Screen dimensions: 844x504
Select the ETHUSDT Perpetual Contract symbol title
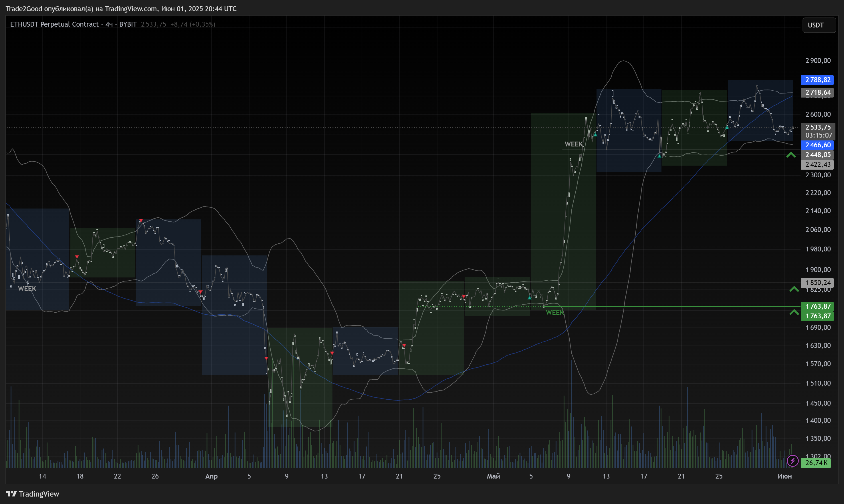click(x=54, y=24)
